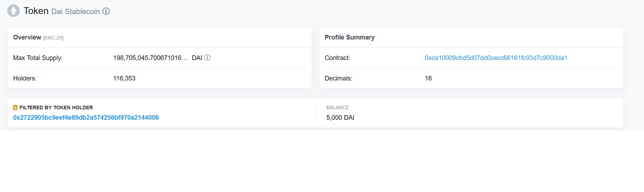This screenshot has width=644, height=192.
Task: Open the filtered token holder address link
Action: pos(86,118)
